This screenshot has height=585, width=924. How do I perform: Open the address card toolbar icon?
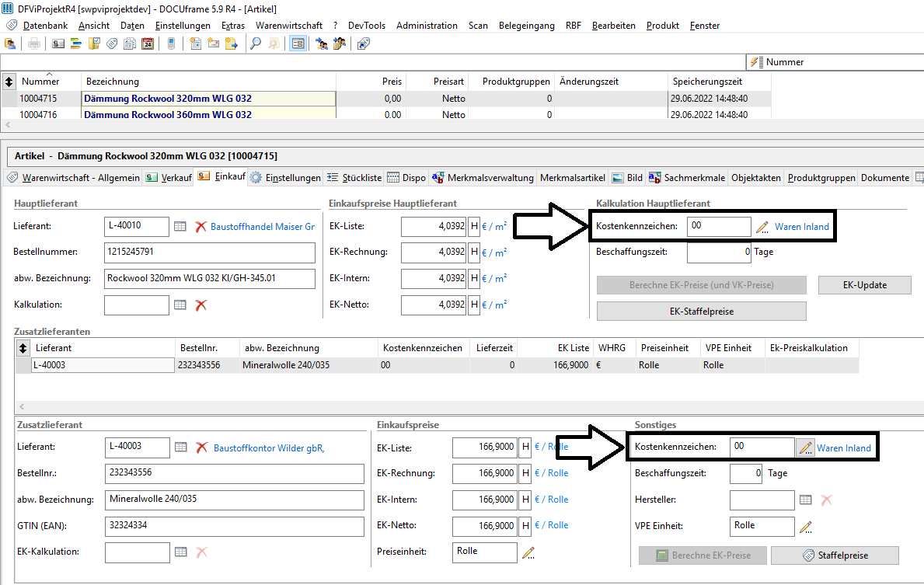[58, 44]
